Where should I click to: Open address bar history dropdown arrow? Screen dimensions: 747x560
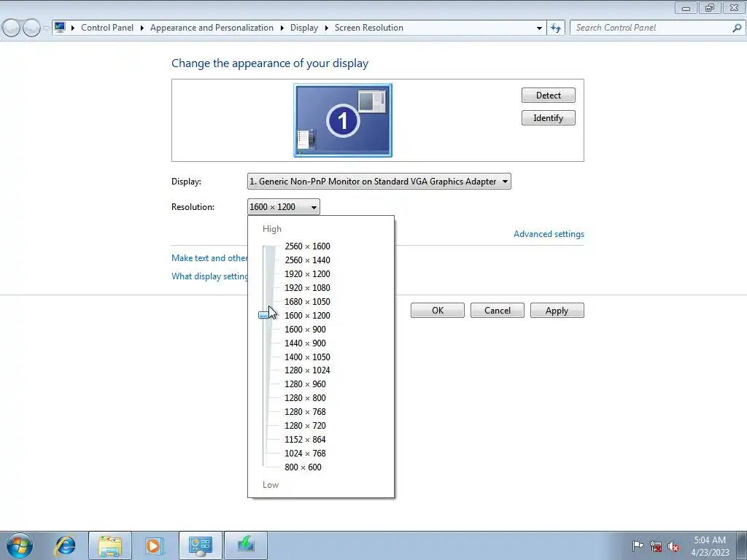click(539, 28)
